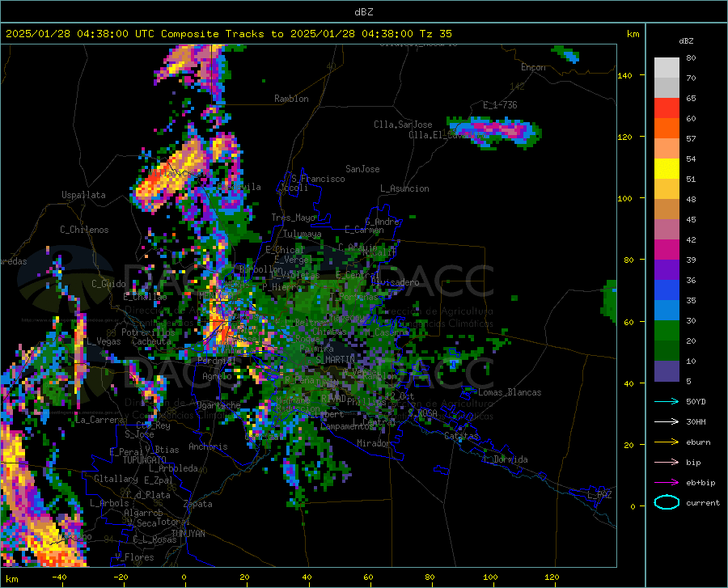Click the L_PAZ label in southeast
The width and height of the screenshot is (728, 588).
click(599, 495)
